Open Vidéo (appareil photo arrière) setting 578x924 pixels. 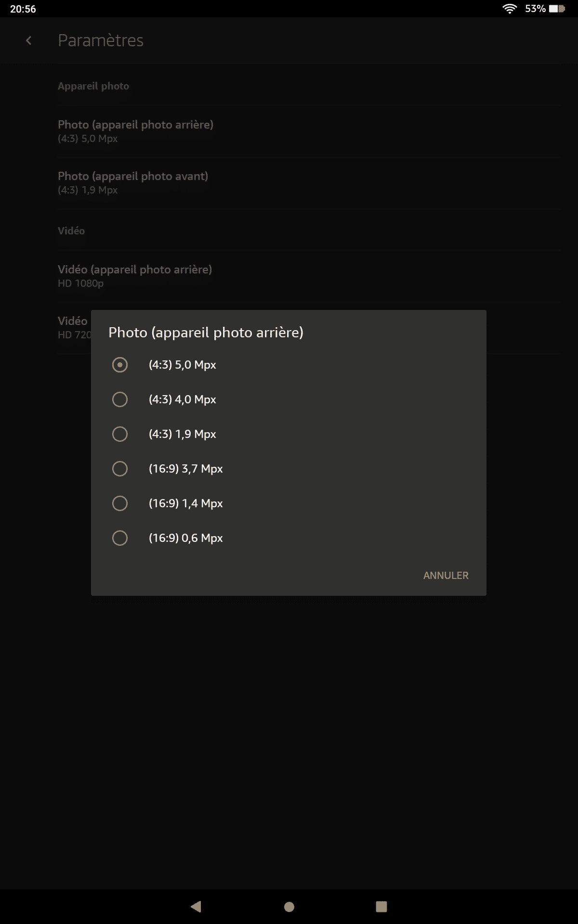pos(309,276)
